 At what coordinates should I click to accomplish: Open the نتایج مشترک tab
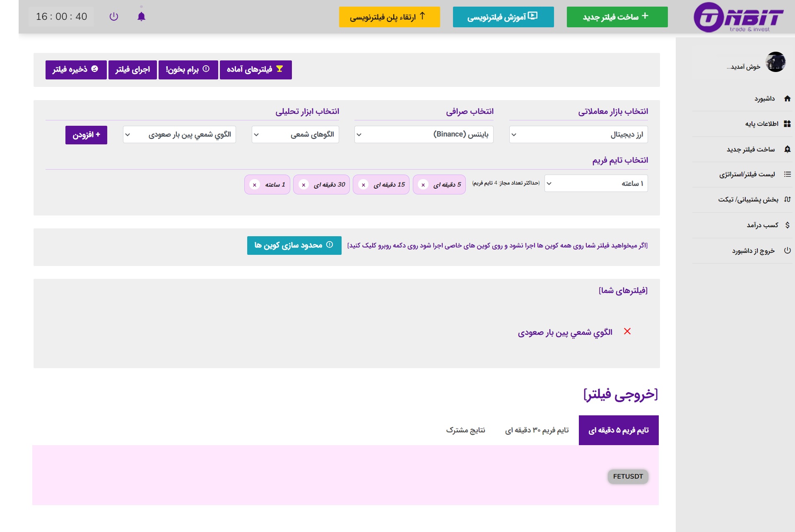coord(465,430)
